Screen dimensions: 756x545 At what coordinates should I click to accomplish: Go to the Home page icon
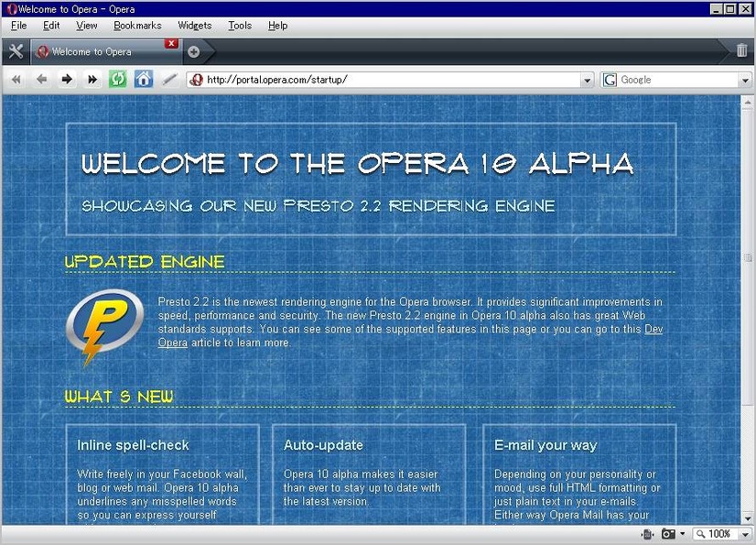[143, 79]
